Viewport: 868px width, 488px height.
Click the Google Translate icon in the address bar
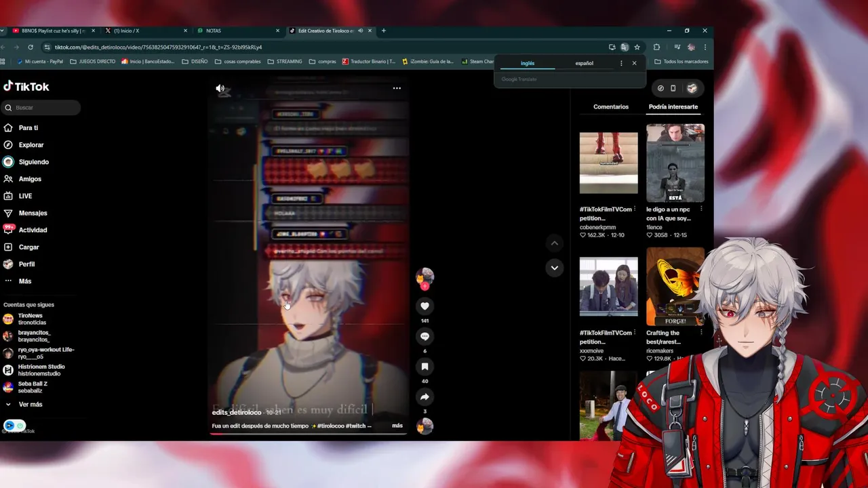(x=625, y=47)
